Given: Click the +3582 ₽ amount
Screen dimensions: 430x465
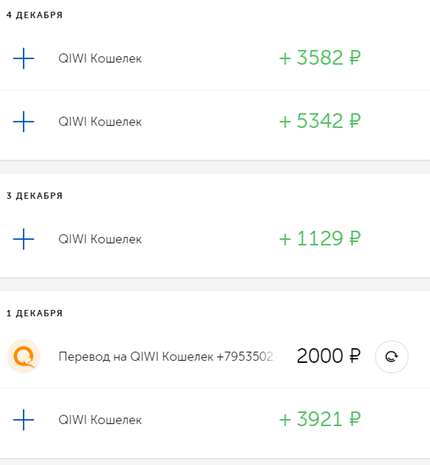Looking at the screenshot, I should point(320,58).
